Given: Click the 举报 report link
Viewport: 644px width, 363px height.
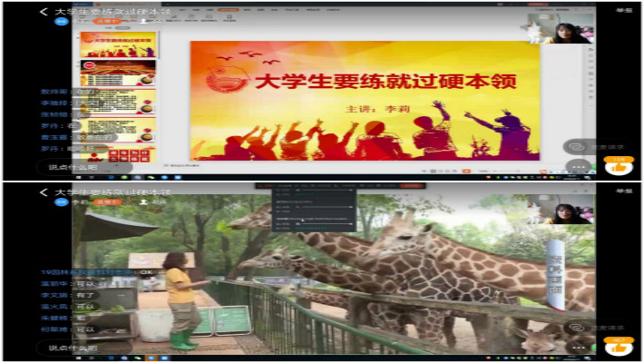Looking at the screenshot, I should (622, 11).
